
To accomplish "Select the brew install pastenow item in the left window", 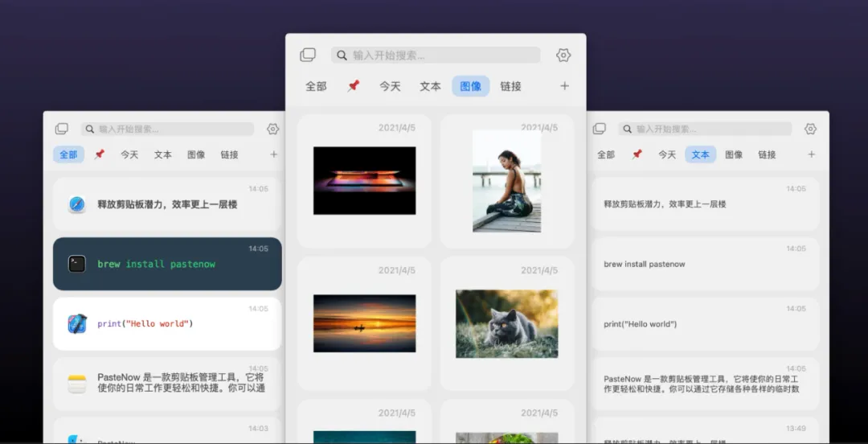I will coord(167,264).
